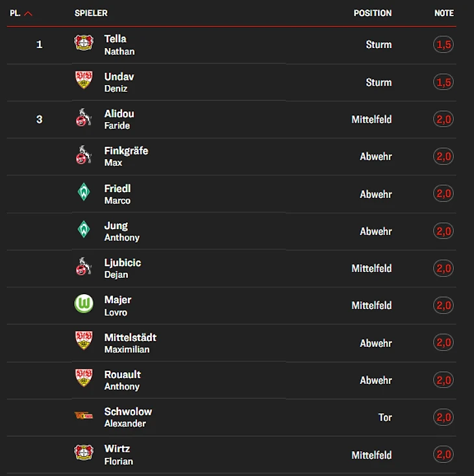Sort table by Spieler column header
Image resolution: width=474 pixels, height=476 pixels.
coord(91,13)
